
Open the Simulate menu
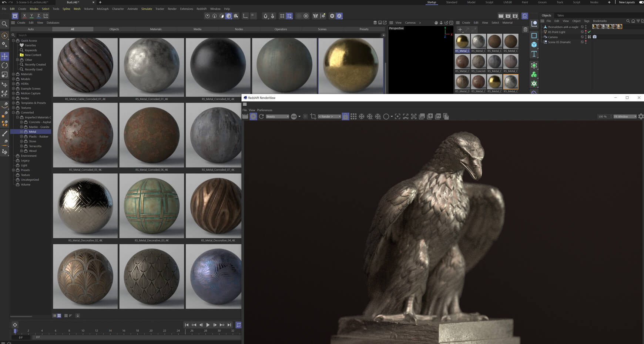[x=147, y=9]
